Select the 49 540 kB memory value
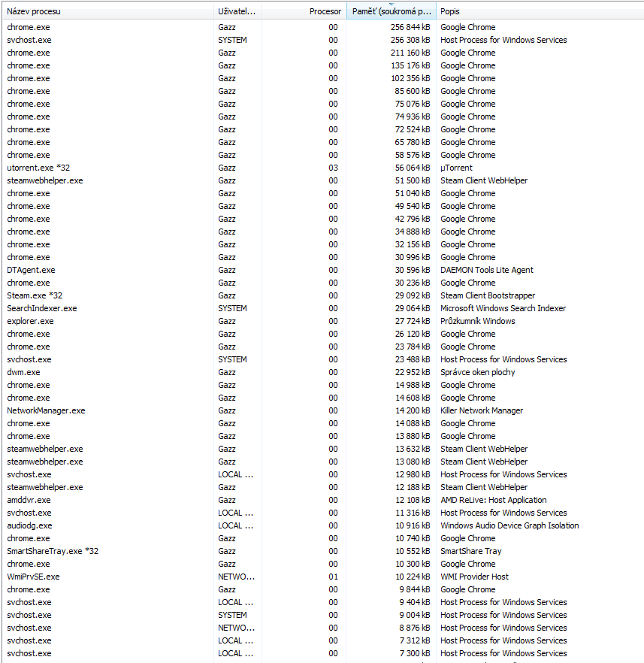Viewport: 644px width, 663px height. 413,206
